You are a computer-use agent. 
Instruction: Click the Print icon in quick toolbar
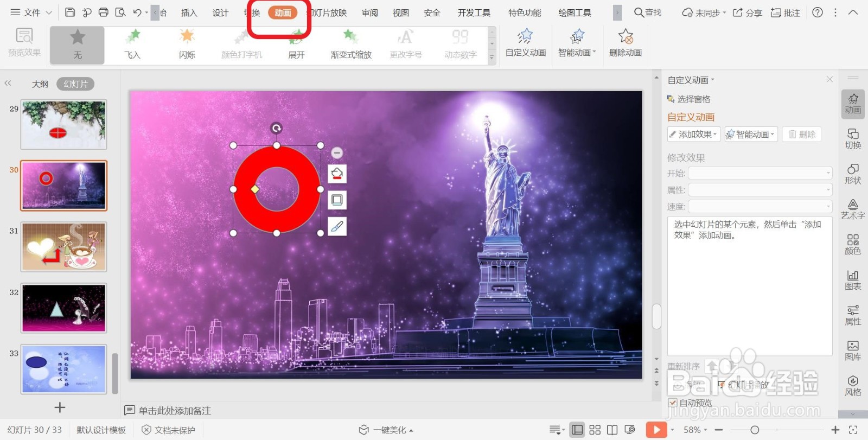pyautogui.click(x=104, y=12)
